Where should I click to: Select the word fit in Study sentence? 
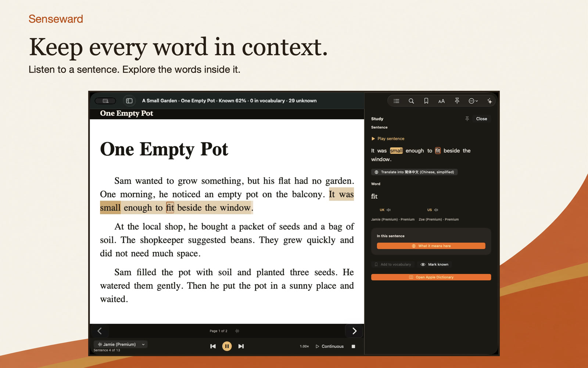coord(438,151)
